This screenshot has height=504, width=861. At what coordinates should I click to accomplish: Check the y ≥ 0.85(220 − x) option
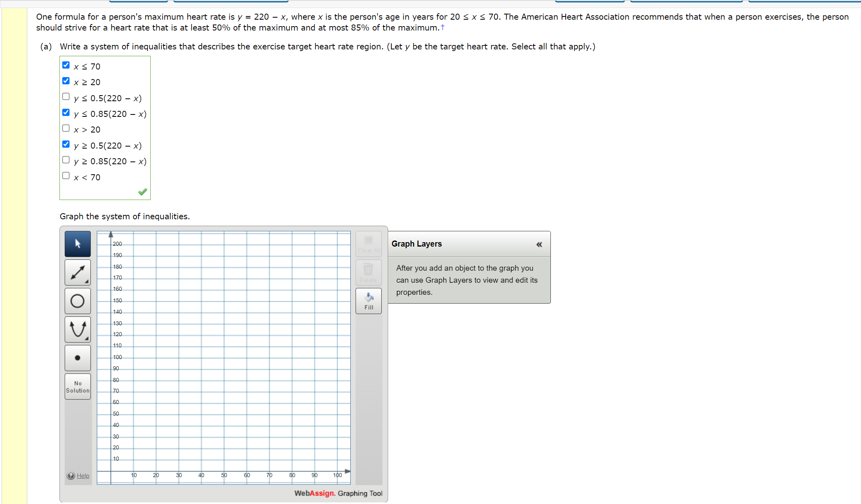(x=66, y=160)
